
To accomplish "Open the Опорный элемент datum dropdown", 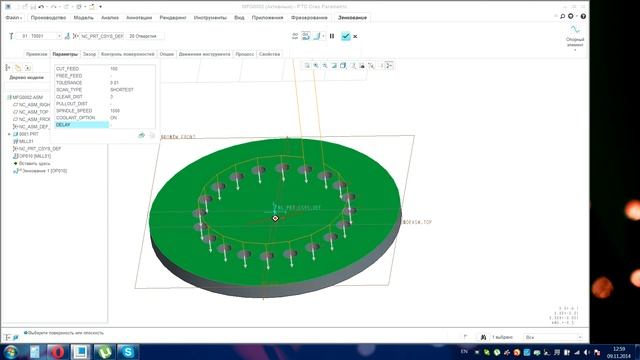I will pyautogui.click(x=575, y=39).
